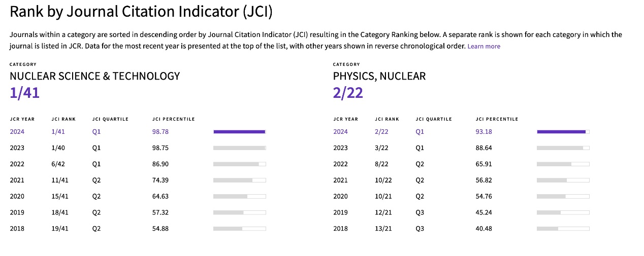
Task: Select the 2021 rank 11/41 cell
Action: point(60,180)
